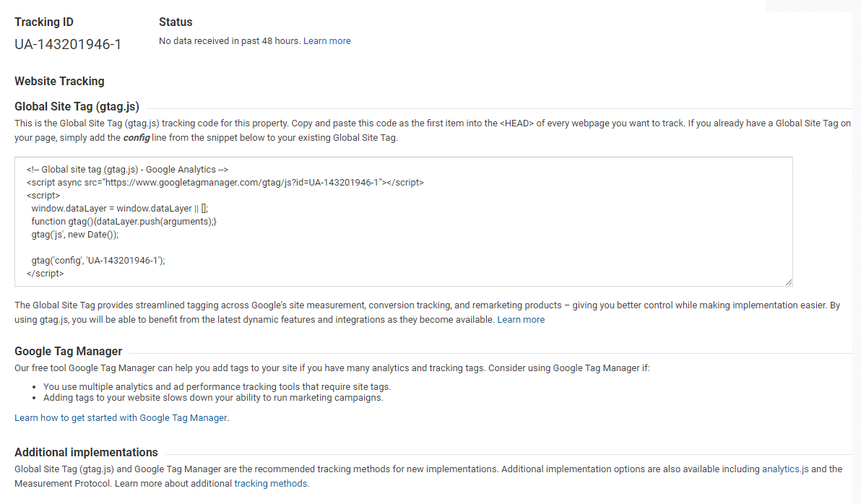
Task: Click the Google Tag Manager section heading
Action: click(69, 352)
